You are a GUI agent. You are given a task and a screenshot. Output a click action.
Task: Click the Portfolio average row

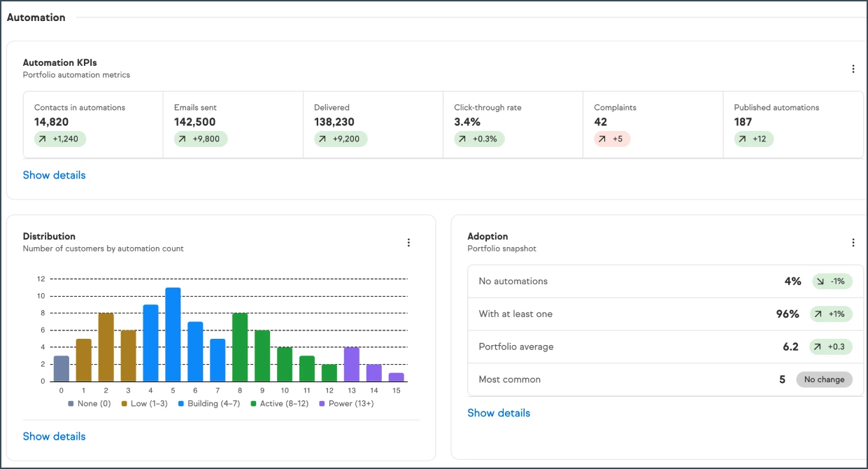click(x=665, y=346)
